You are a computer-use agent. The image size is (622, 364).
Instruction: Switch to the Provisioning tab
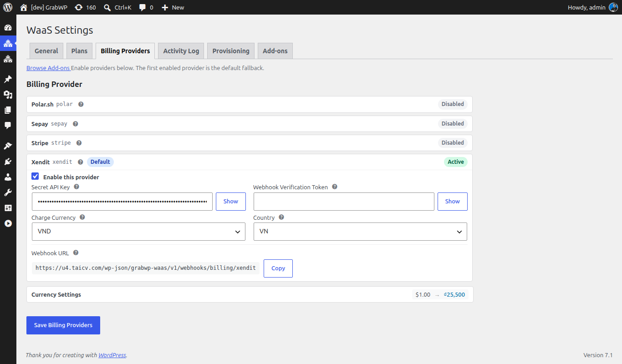[x=231, y=51]
